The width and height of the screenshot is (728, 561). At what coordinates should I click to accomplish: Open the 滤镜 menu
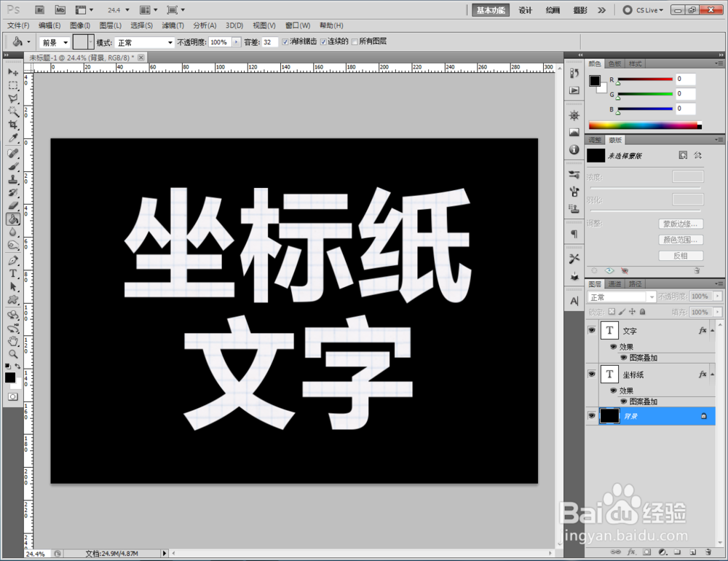pos(173,25)
